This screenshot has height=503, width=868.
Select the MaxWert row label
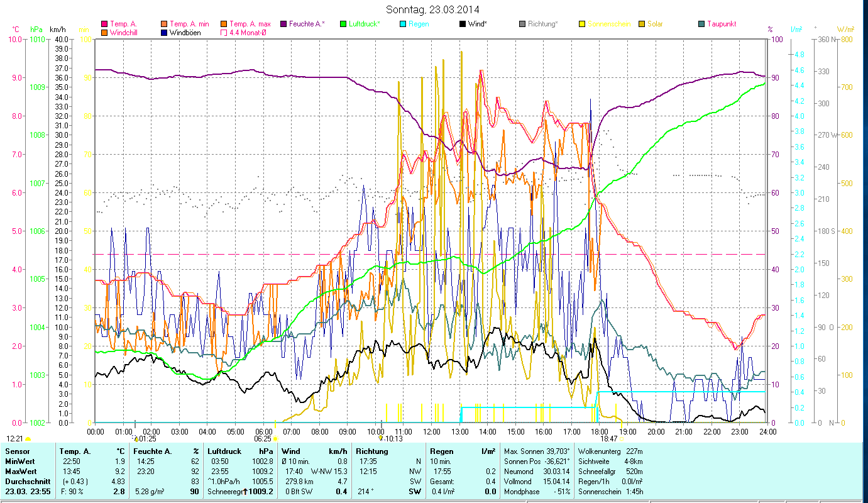point(21,472)
